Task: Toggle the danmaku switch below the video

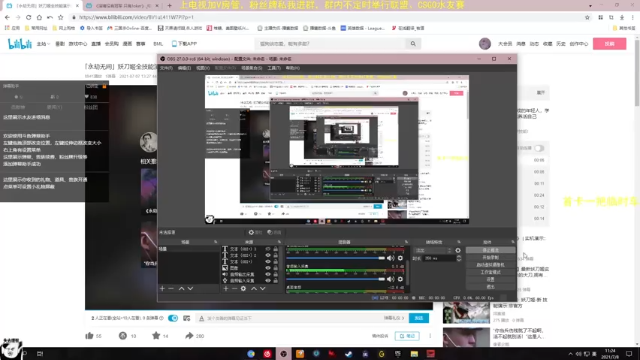Action: [173, 318]
